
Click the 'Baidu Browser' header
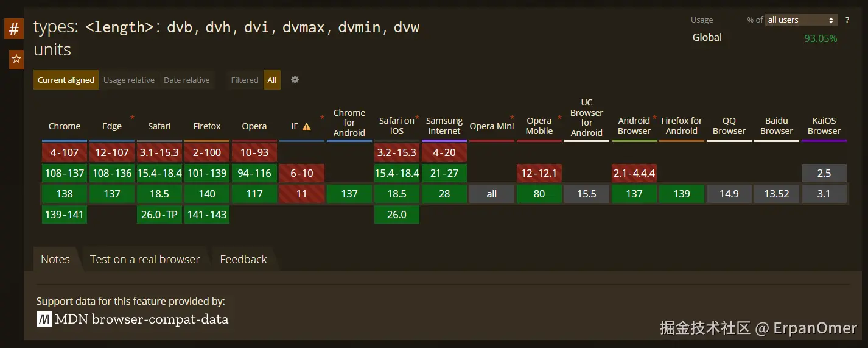pos(777,126)
